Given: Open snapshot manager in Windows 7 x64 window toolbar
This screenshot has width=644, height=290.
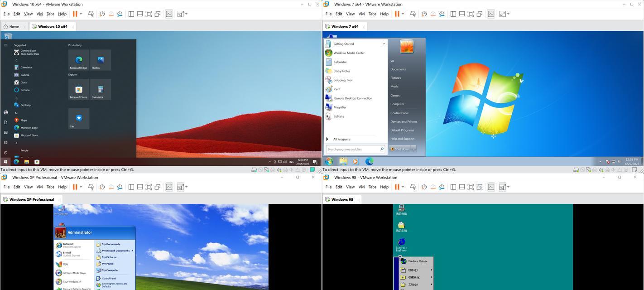Looking at the screenshot, I should [x=442, y=14].
